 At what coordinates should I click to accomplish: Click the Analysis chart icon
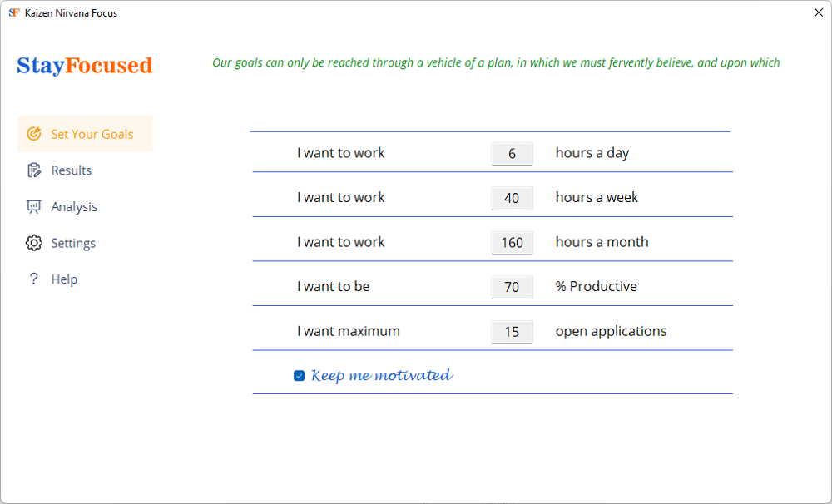(x=34, y=207)
